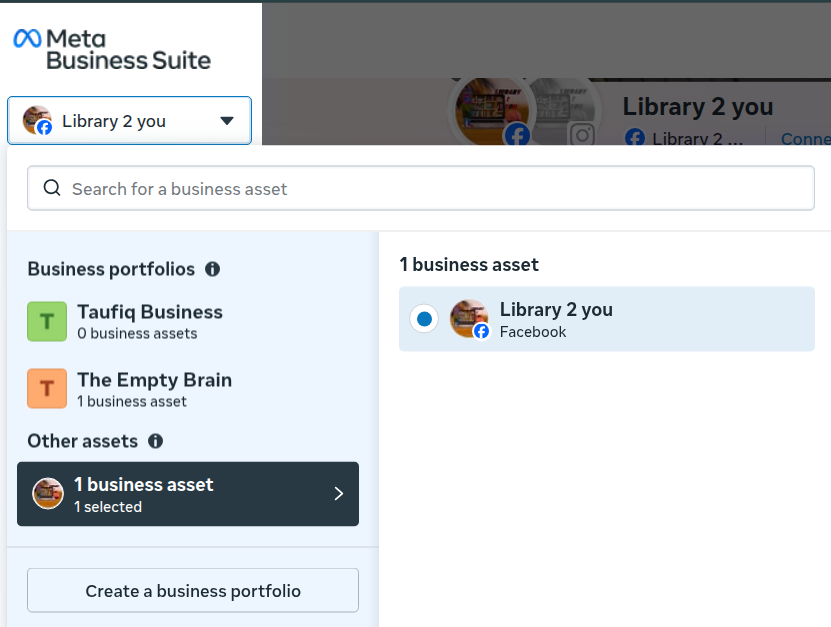Screen dimensions: 831x627
Task: Click the magnifier icon in the search field
Action: (x=52, y=188)
